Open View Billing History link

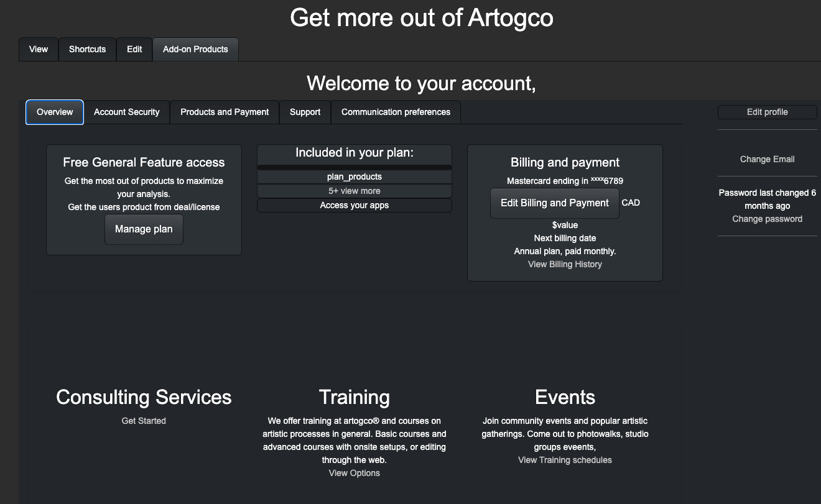pyautogui.click(x=565, y=264)
